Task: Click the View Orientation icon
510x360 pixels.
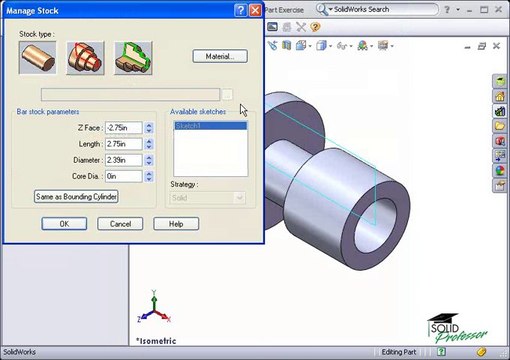Action: pos(301,45)
